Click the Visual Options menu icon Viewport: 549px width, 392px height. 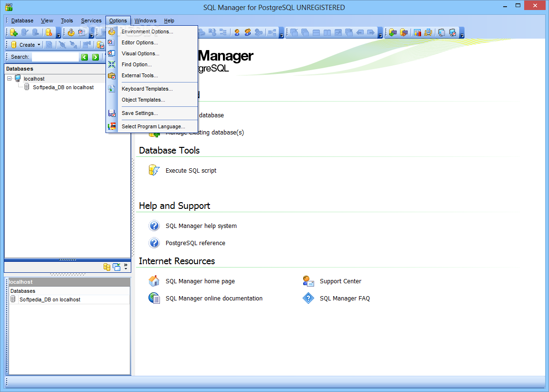click(x=112, y=53)
